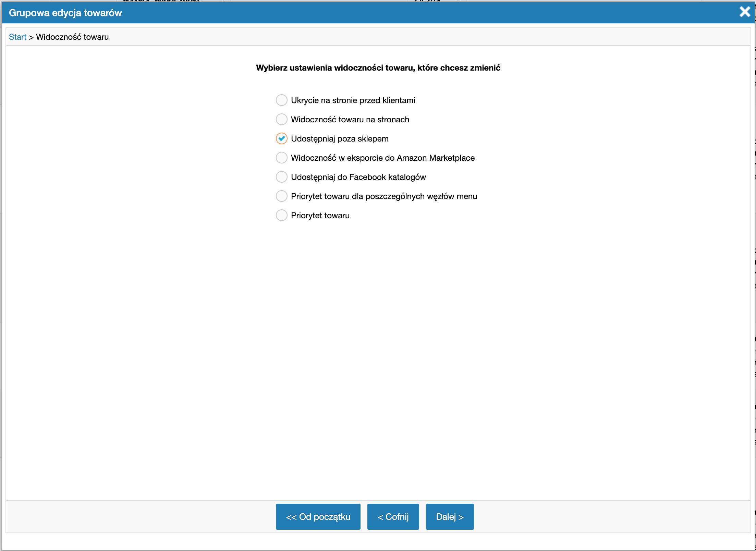
Task: Pick Priorytet towaru dla poszczególnych węzłów menu
Action: coord(282,196)
